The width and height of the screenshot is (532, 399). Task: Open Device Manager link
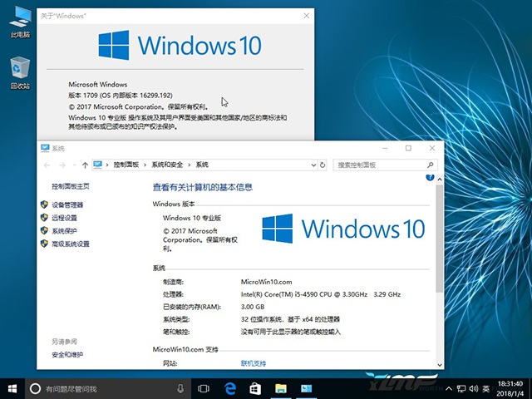[67, 205]
